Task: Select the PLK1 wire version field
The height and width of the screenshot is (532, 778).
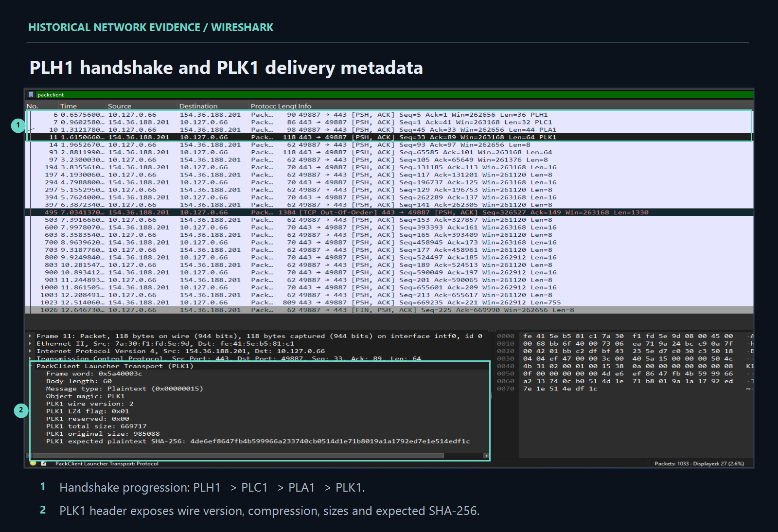Action: click(x=90, y=404)
